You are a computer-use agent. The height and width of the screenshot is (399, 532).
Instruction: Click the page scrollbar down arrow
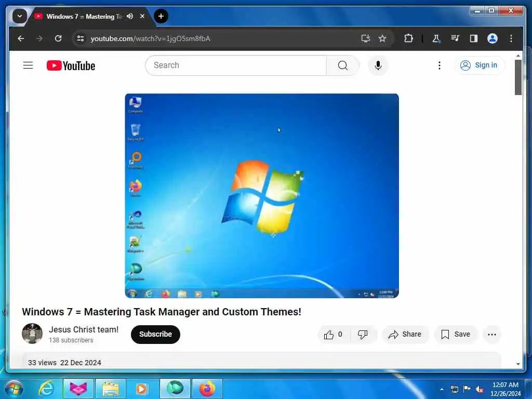coord(518,364)
